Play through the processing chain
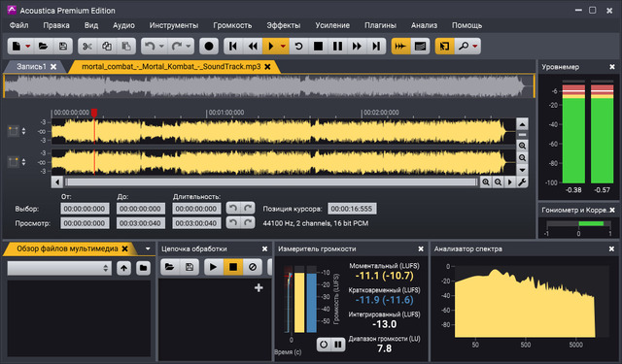Viewport: 622px width, 364px height. pos(214,267)
